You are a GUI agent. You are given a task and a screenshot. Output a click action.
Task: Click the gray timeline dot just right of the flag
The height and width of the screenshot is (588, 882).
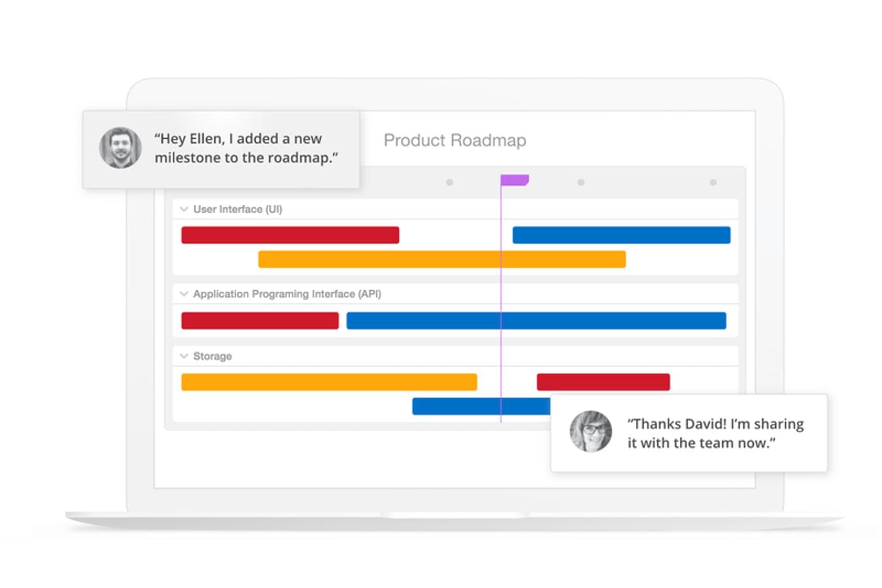pyautogui.click(x=581, y=182)
